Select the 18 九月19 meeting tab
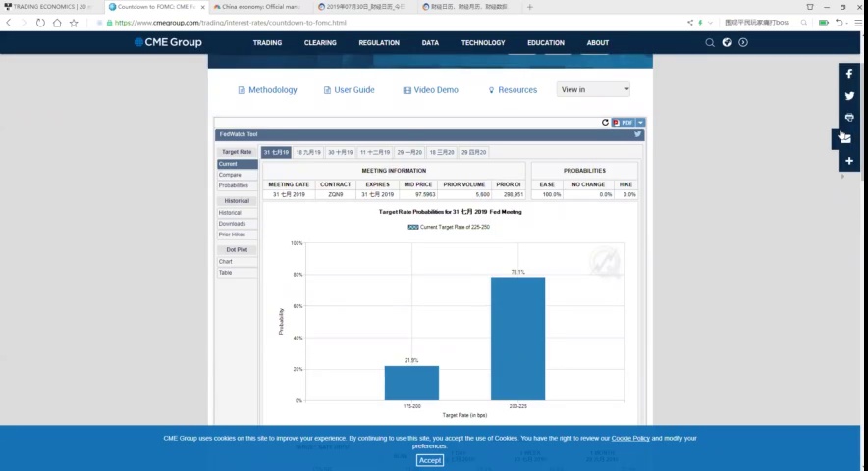This screenshot has width=868, height=471. [308, 152]
